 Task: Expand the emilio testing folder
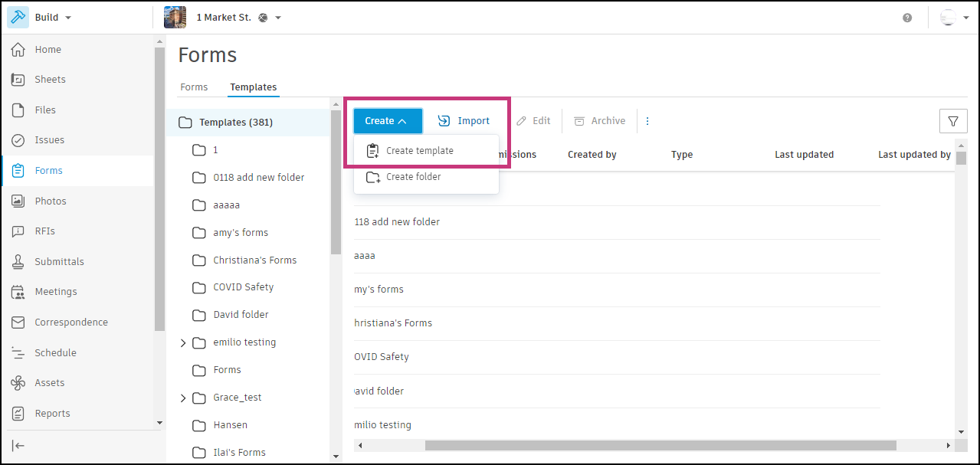click(x=183, y=342)
